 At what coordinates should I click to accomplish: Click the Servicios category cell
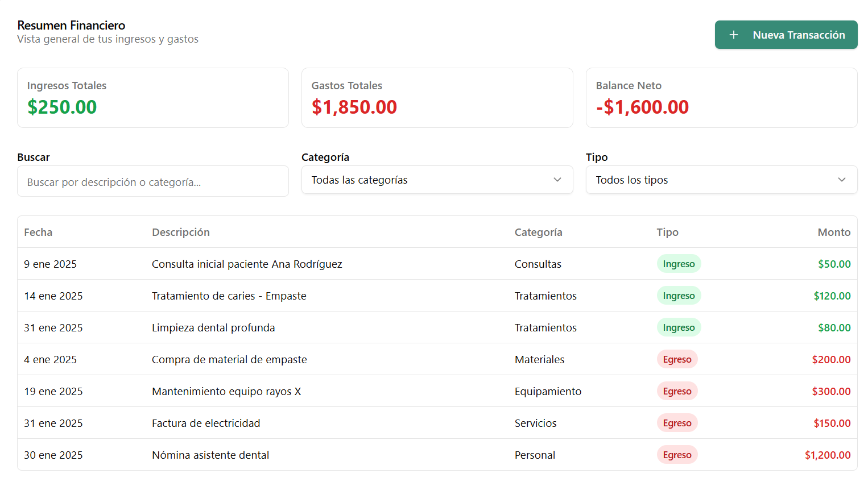click(x=535, y=423)
